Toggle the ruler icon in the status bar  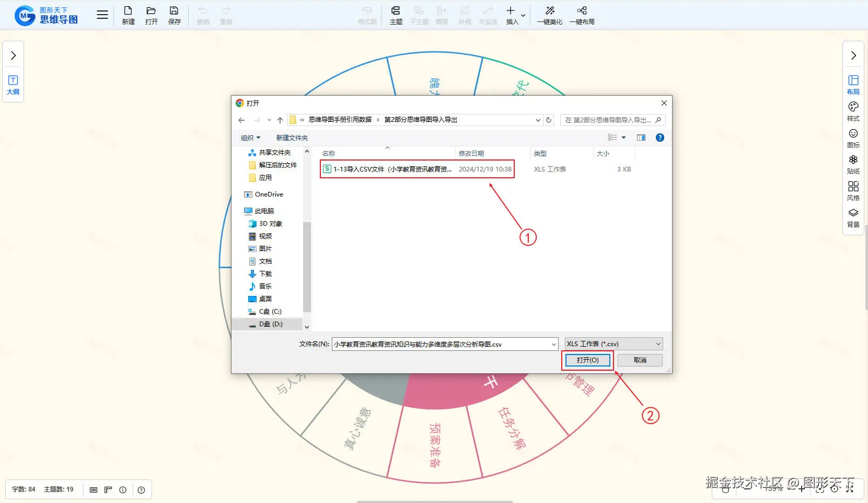pos(108,490)
